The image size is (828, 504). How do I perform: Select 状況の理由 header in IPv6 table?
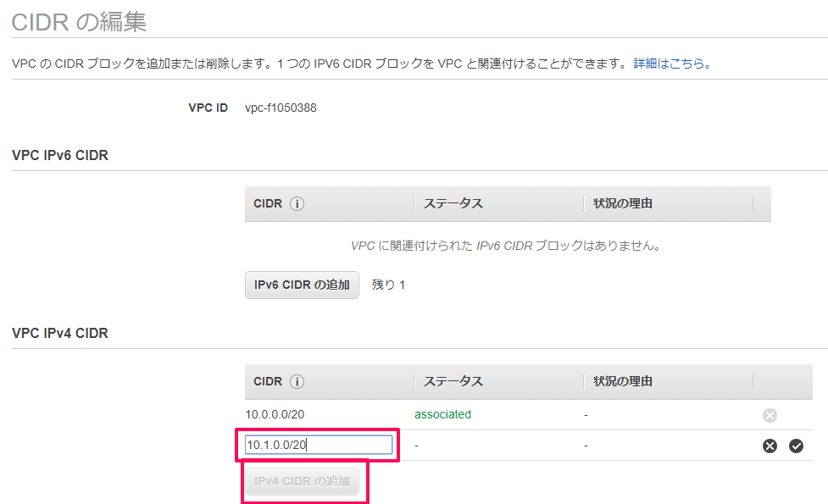[x=623, y=203]
